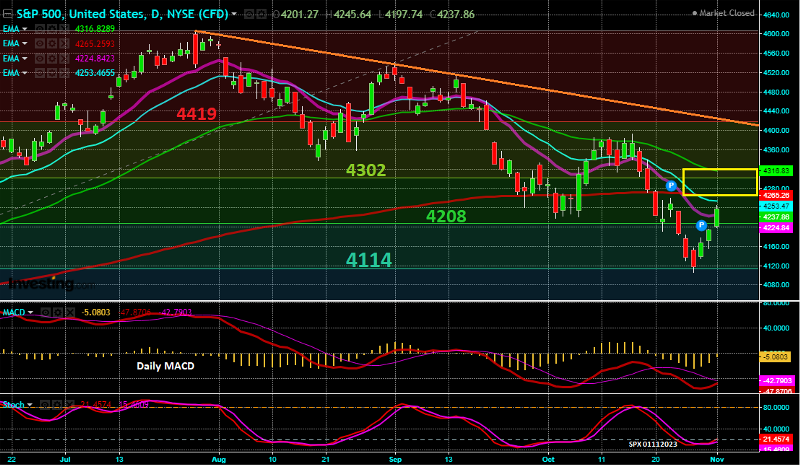The height and width of the screenshot is (466, 800).
Task: Open the Stoch label dropdown arrow
Action: pos(30,405)
